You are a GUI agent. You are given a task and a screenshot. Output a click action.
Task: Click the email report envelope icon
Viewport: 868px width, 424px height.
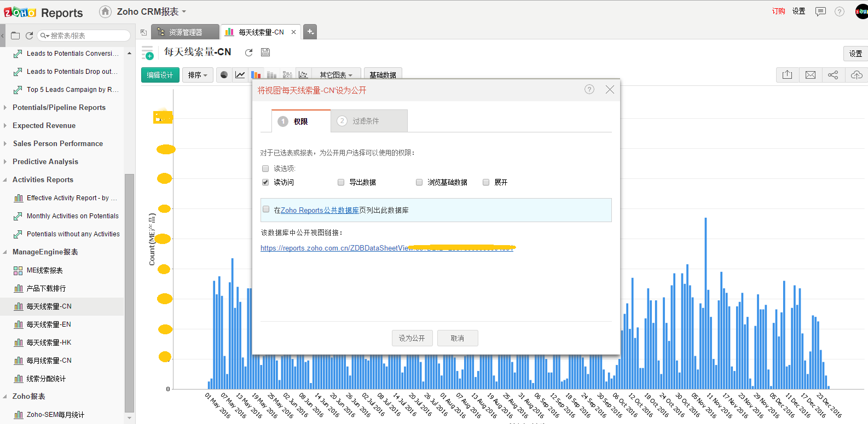click(x=811, y=75)
